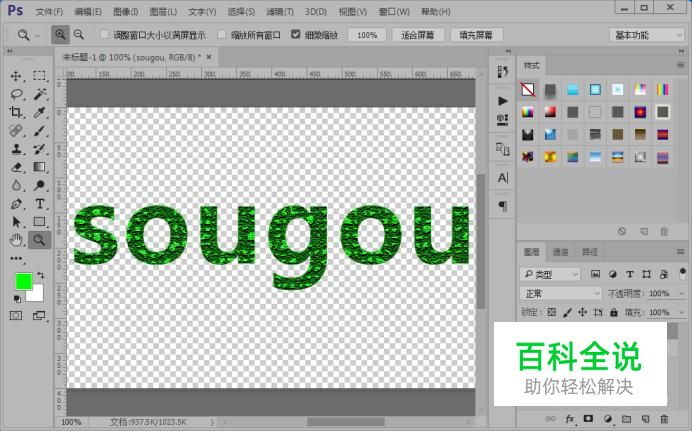Image resolution: width=692 pixels, height=431 pixels.
Task: Open the 类型 layer filter dropdown
Action: (x=550, y=274)
